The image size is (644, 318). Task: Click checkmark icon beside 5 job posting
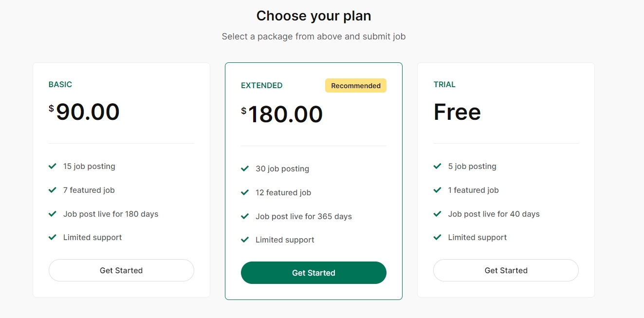[438, 166]
